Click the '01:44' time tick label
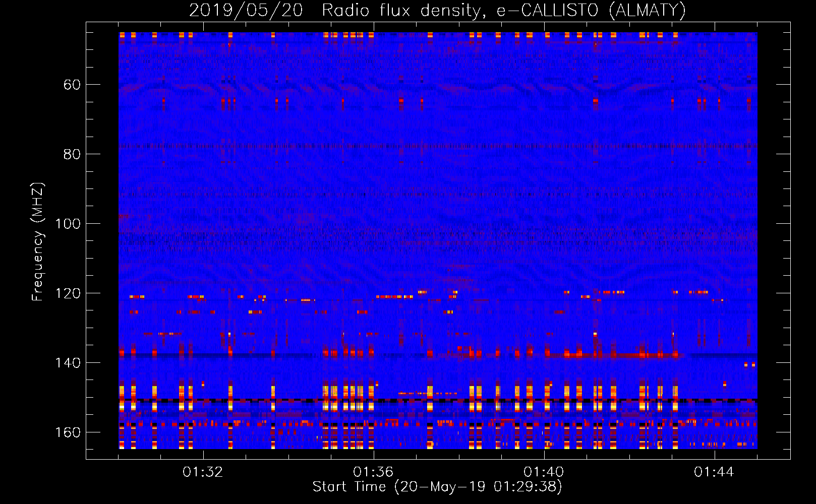Screen dimensions: 816x504 [x=714, y=472]
